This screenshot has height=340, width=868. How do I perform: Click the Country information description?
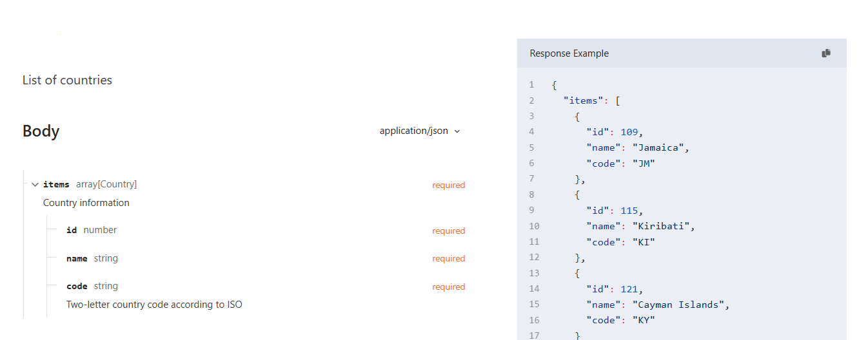pos(86,203)
